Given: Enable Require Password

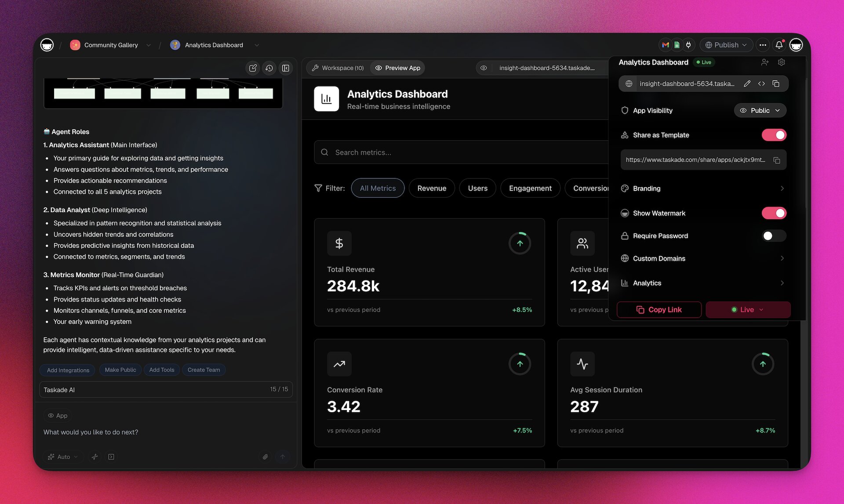Looking at the screenshot, I should (773, 236).
